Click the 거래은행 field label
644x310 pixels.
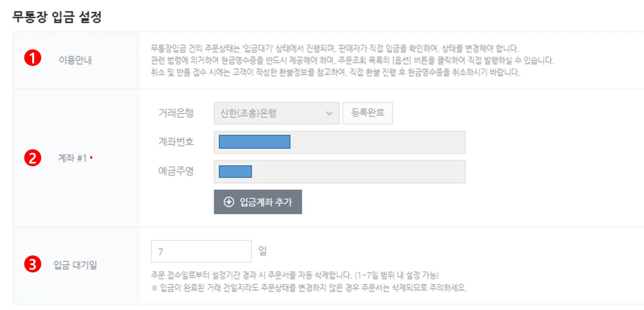pyautogui.click(x=176, y=113)
